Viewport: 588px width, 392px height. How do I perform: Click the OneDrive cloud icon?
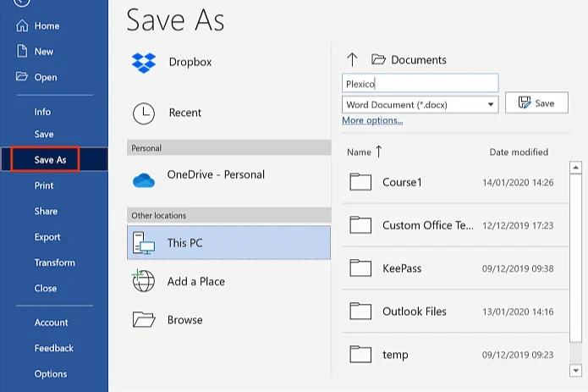(x=144, y=180)
